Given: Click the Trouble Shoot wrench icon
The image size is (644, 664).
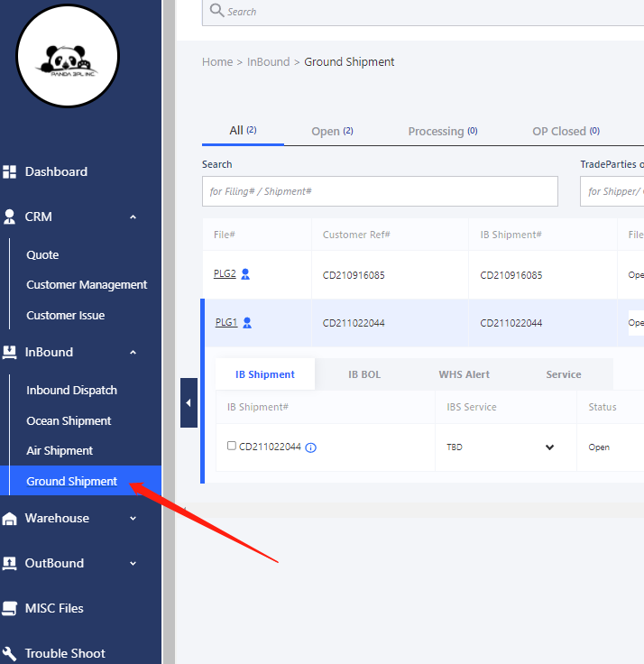Looking at the screenshot, I should pyautogui.click(x=10, y=653).
